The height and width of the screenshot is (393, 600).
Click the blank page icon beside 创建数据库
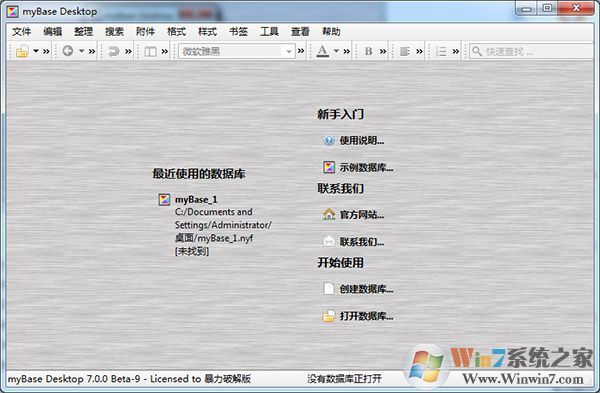(x=329, y=289)
